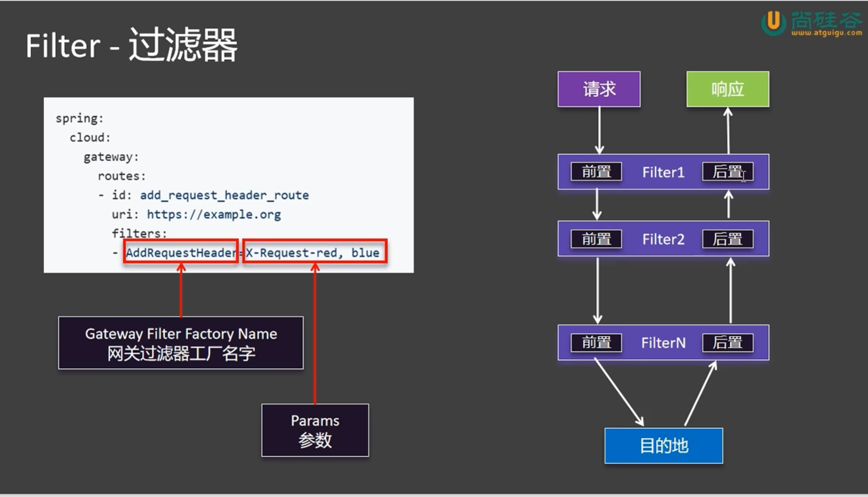The image size is (868, 497).
Task: Click the purple 请求 box
Action: pos(599,89)
